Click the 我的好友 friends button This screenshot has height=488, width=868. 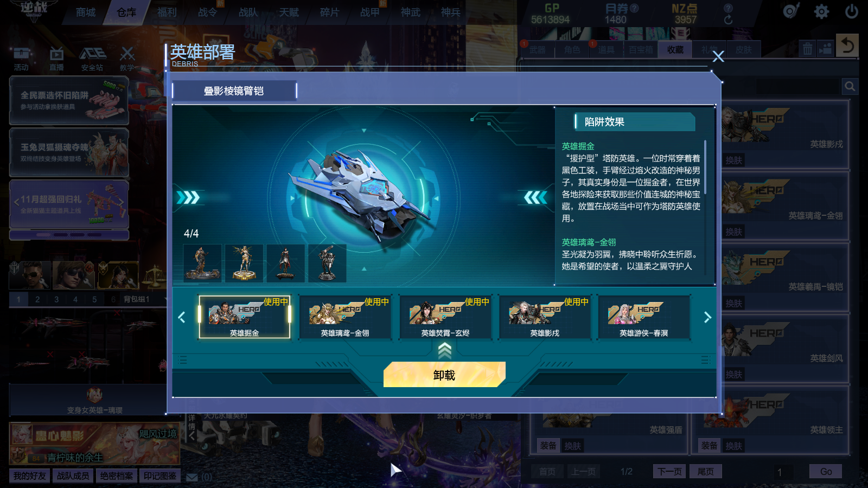coord(30,476)
